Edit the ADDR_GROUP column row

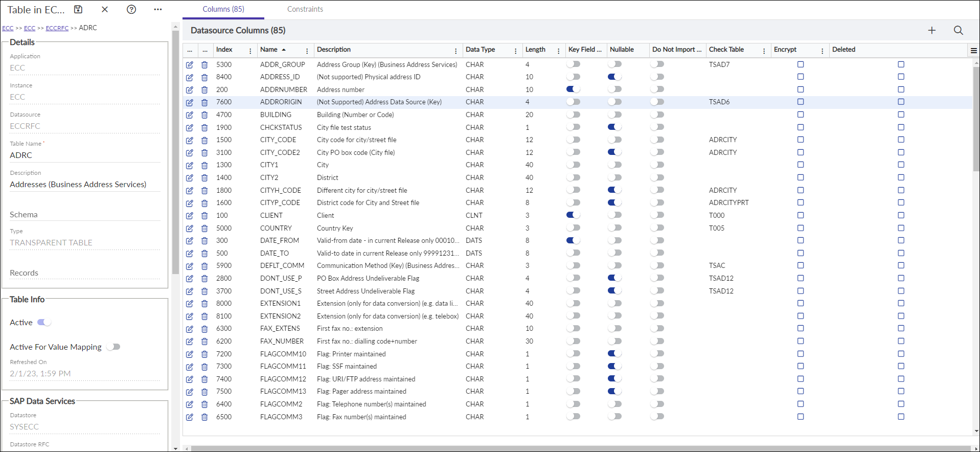click(x=190, y=64)
